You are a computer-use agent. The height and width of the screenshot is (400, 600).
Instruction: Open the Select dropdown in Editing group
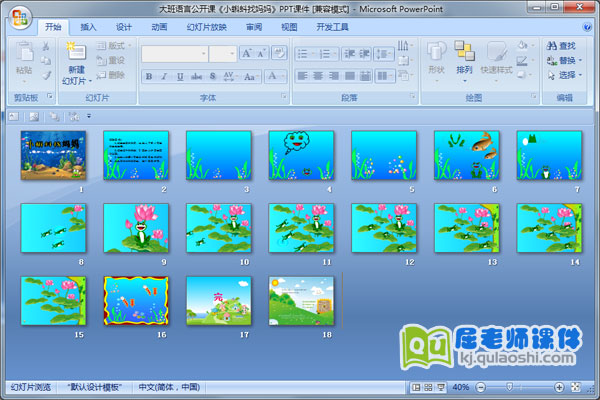[567, 75]
